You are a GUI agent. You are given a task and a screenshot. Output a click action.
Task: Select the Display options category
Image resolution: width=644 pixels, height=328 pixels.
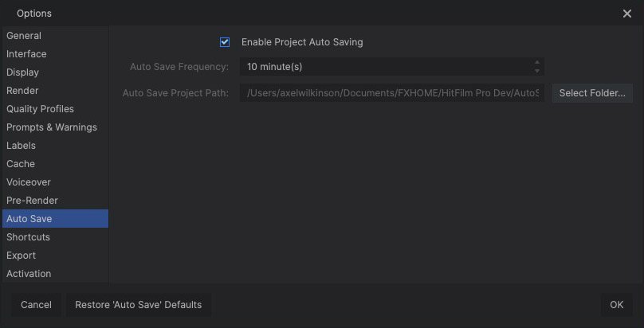(22, 72)
